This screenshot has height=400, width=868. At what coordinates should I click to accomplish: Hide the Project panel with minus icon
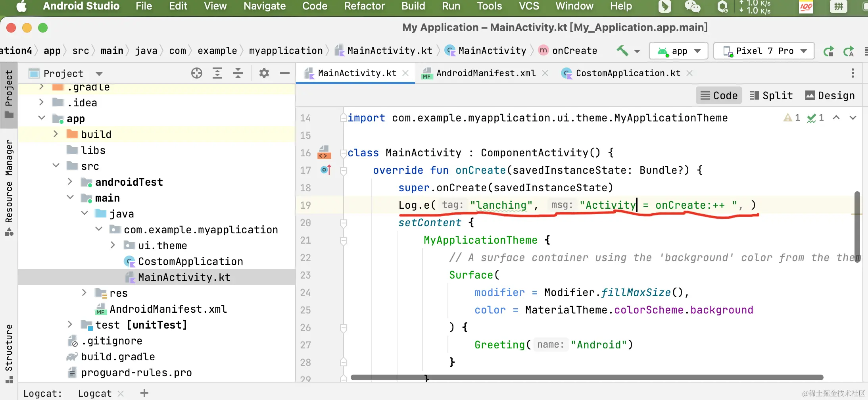pyautogui.click(x=285, y=73)
